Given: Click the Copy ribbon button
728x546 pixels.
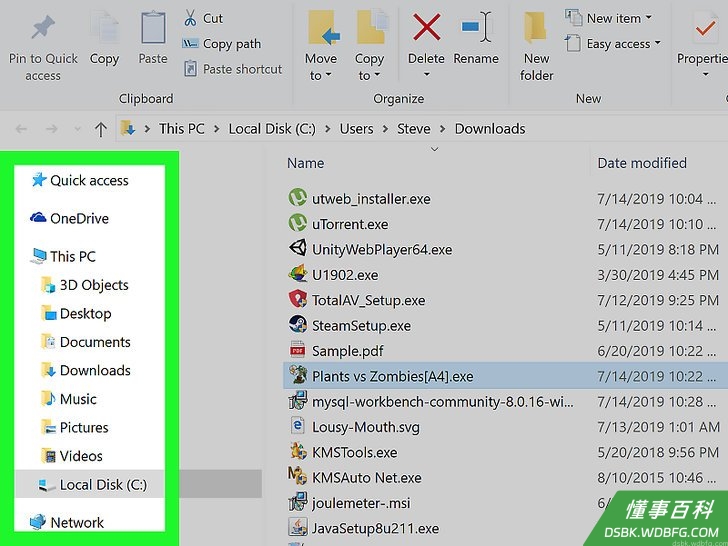Looking at the screenshot, I should tap(104, 39).
